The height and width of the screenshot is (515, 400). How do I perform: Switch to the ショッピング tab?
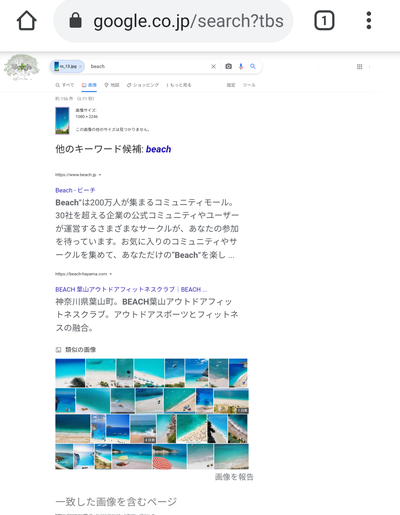click(143, 85)
